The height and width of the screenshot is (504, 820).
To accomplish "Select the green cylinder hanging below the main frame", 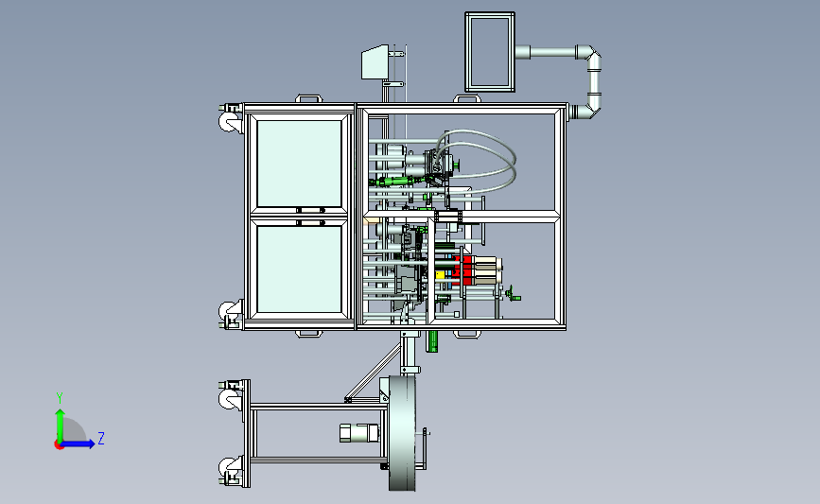I will click(x=432, y=341).
